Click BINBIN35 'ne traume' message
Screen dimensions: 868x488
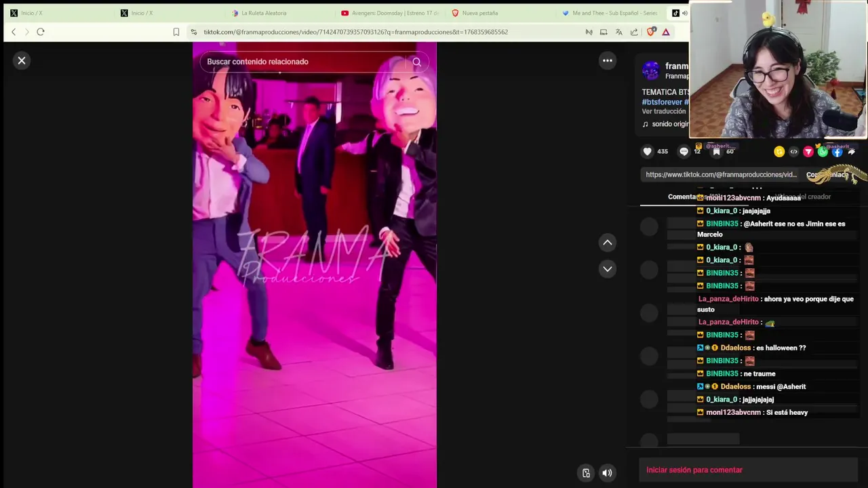tap(736, 374)
